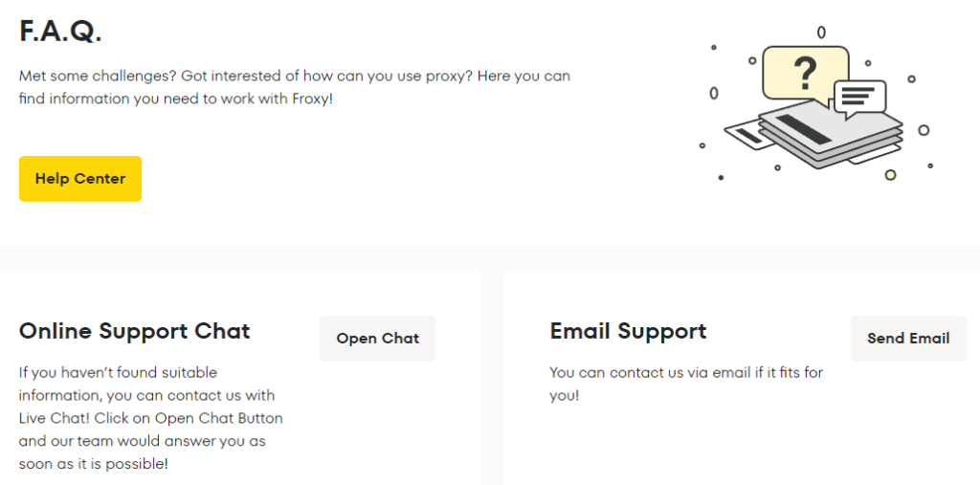Click the F.A.Q. heading
Viewport: 980px width, 485px height.
[x=60, y=31]
